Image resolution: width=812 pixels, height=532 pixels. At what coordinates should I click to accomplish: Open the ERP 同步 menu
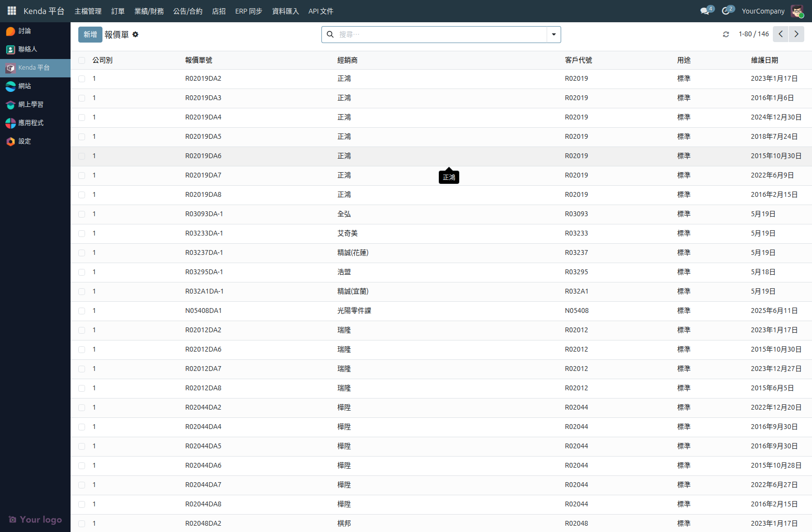(249, 11)
